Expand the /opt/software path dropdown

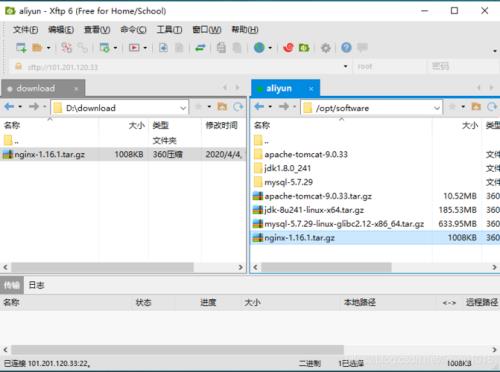click(437, 108)
